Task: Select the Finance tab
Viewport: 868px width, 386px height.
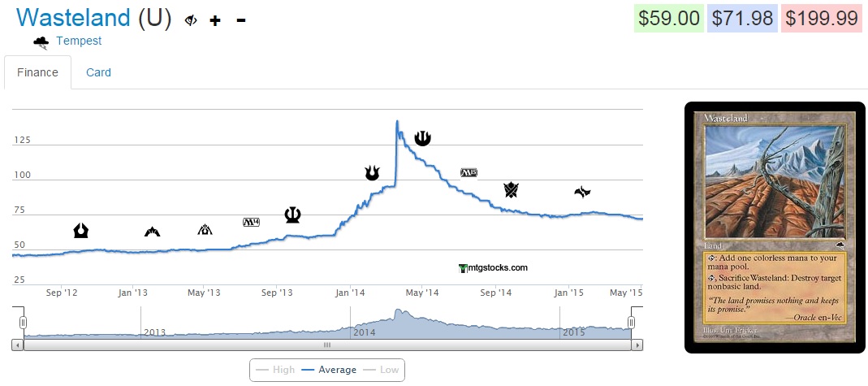Action: [37, 72]
